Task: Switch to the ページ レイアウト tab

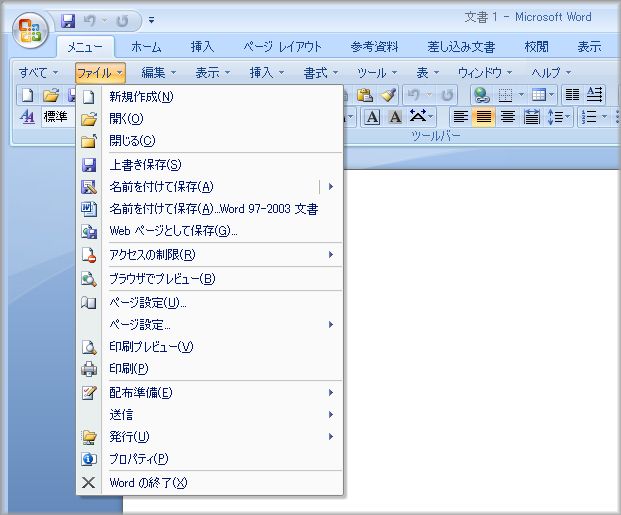Action: click(x=282, y=47)
